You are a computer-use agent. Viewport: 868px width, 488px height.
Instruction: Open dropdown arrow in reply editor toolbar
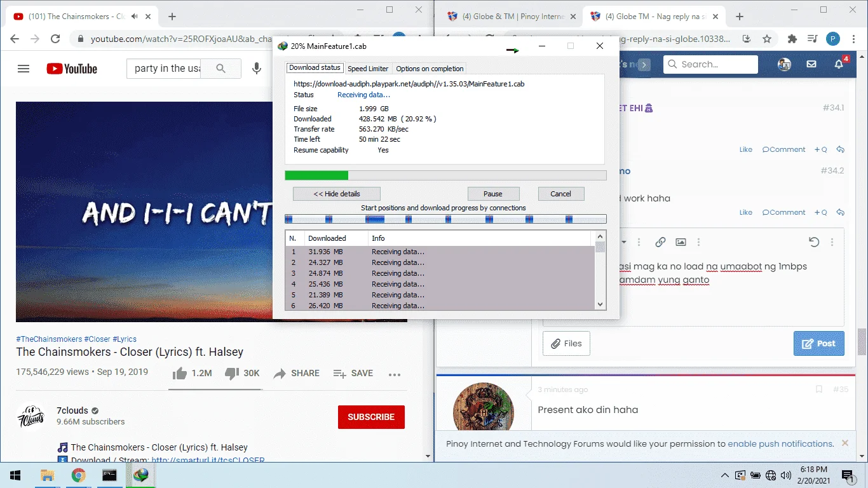(x=624, y=242)
